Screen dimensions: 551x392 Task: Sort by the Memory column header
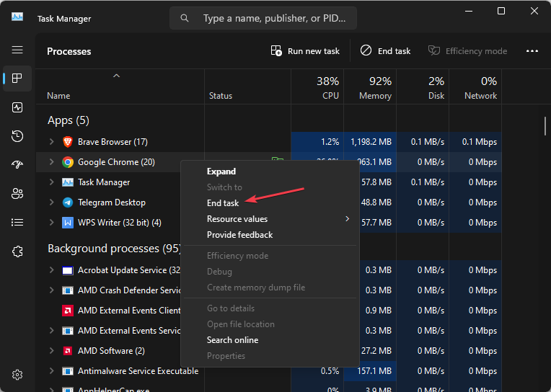click(x=370, y=86)
